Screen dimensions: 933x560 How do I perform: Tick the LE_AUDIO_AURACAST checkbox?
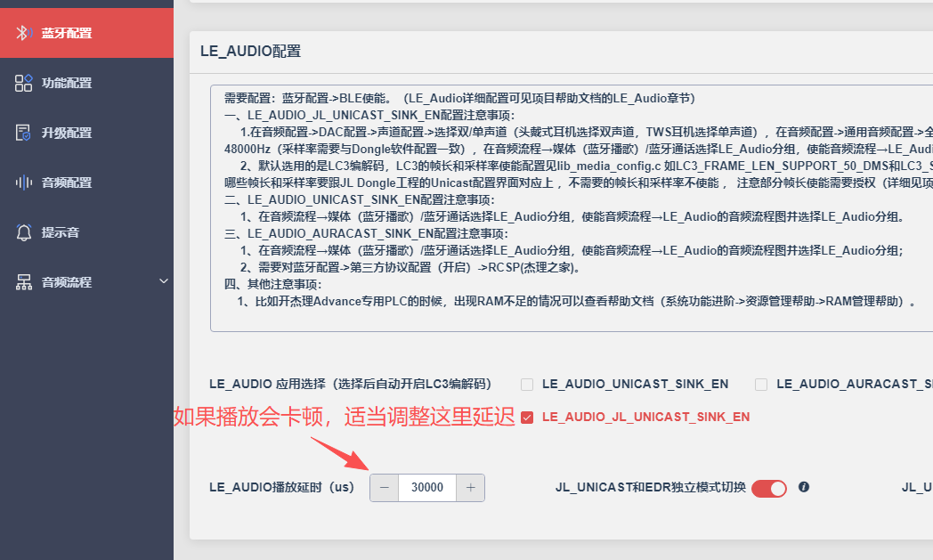(x=761, y=385)
